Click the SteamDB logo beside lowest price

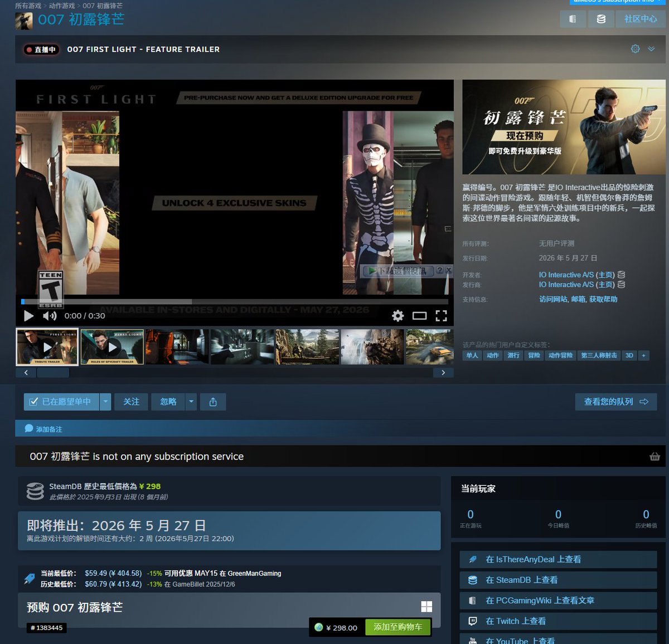pos(35,491)
